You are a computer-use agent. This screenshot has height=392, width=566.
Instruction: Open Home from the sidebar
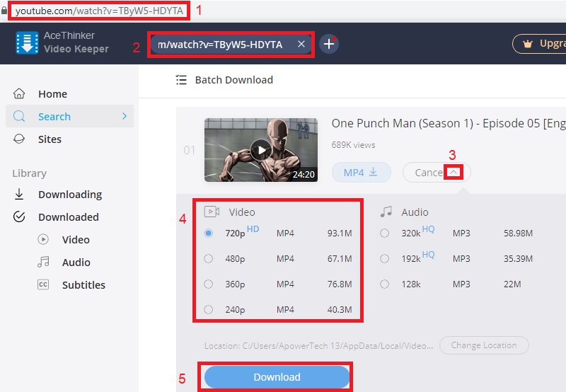click(x=52, y=94)
